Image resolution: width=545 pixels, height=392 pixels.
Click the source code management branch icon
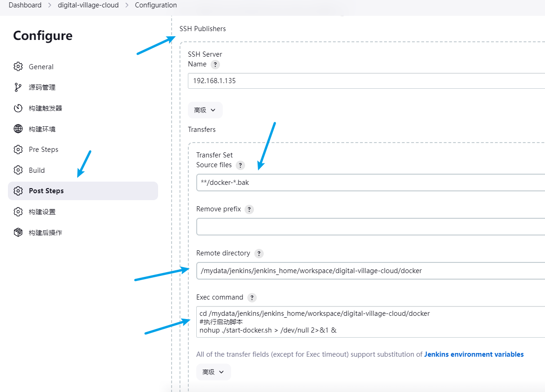pos(18,87)
